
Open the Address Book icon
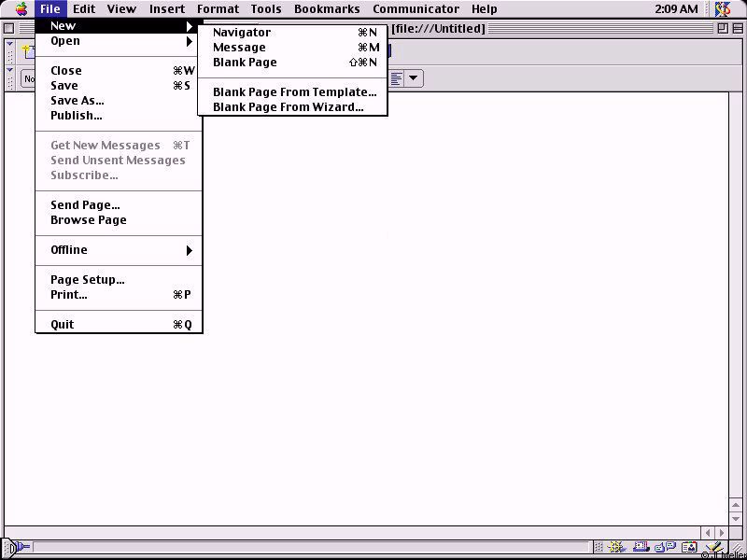point(689,548)
